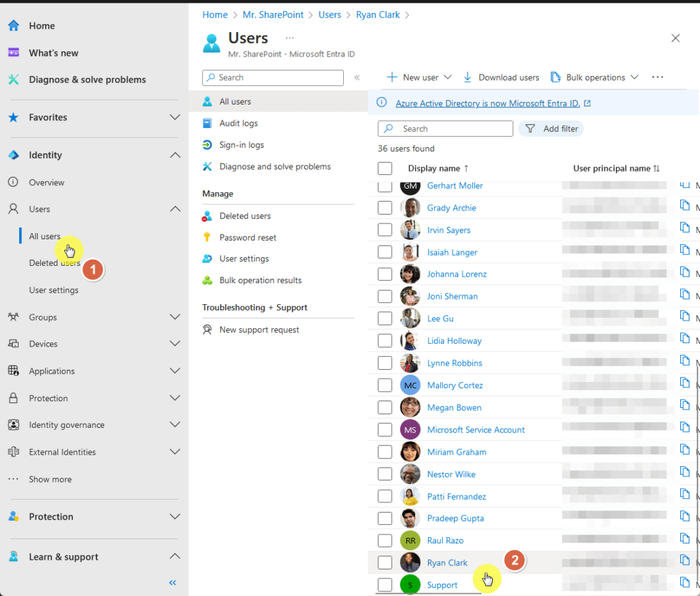This screenshot has width=700, height=596.
Task: Click the Overview info icon
Action: [14, 182]
